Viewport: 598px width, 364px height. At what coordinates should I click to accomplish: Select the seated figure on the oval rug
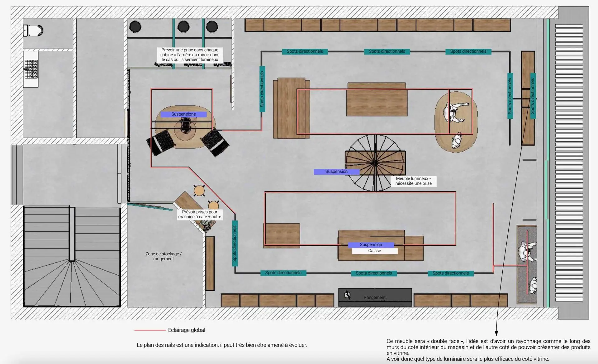(456, 113)
